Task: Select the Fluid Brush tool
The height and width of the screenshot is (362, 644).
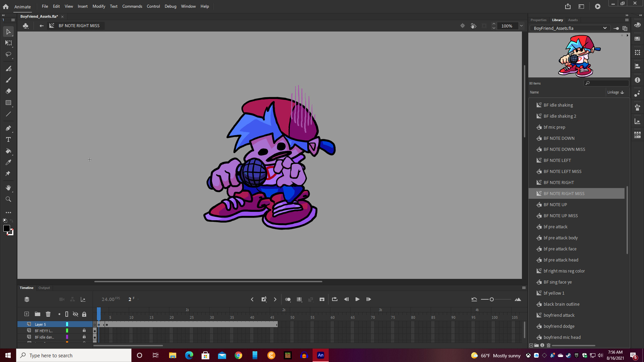Action: click(x=8, y=69)
